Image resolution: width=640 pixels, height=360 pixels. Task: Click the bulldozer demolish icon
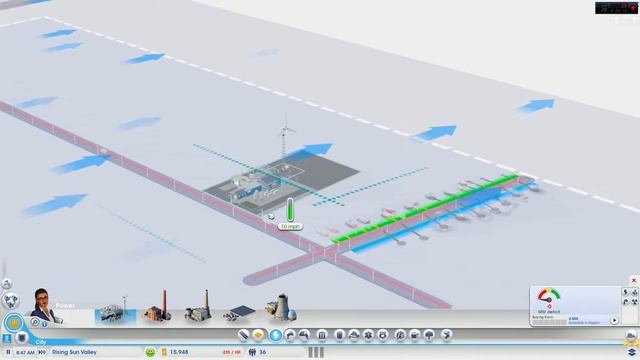[631, 336]
